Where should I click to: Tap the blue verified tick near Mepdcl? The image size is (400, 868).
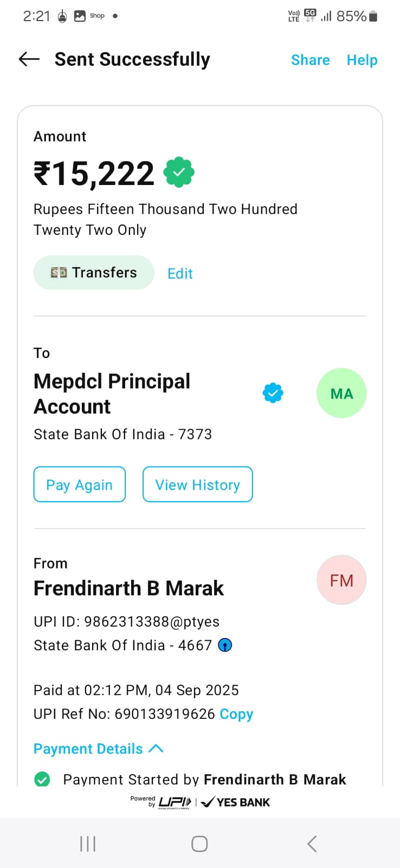pos(273,393)
